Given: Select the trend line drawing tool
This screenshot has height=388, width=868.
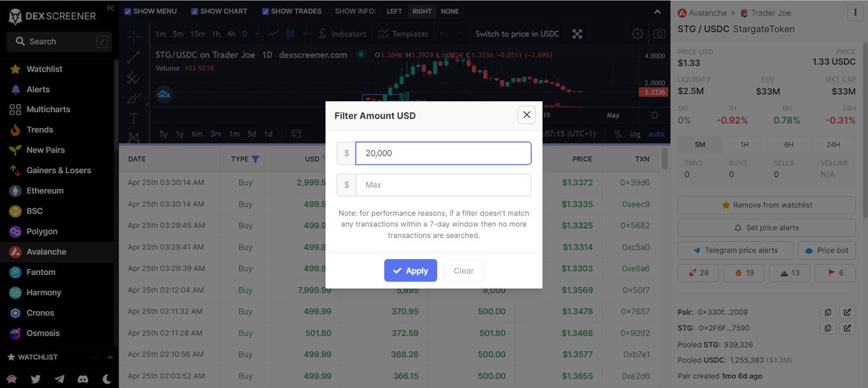Looking at the screenshot, I should point(134,56).
